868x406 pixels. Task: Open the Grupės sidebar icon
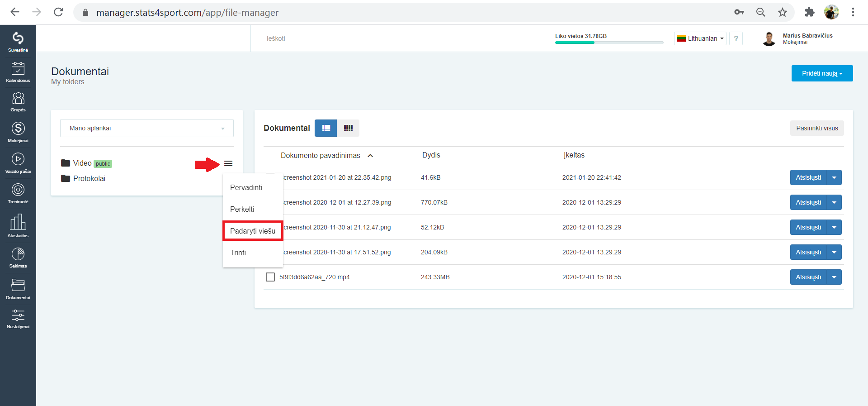click(x=18, y=102)
